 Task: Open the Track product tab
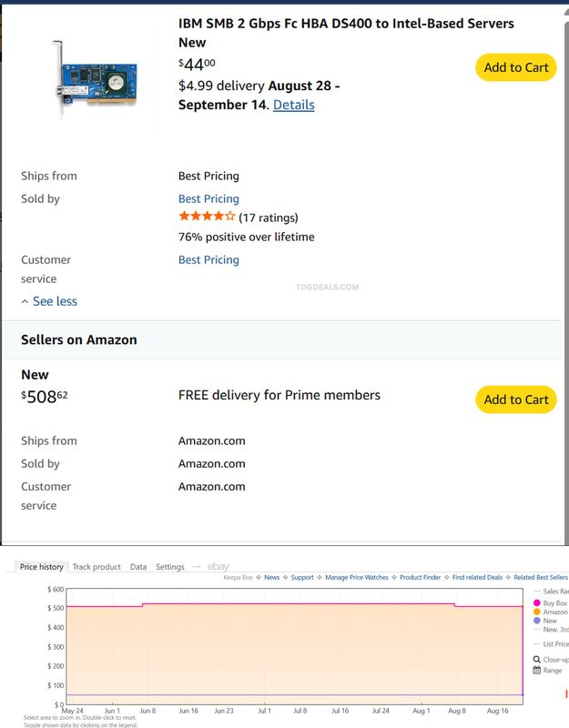click(x=97, y=567)
